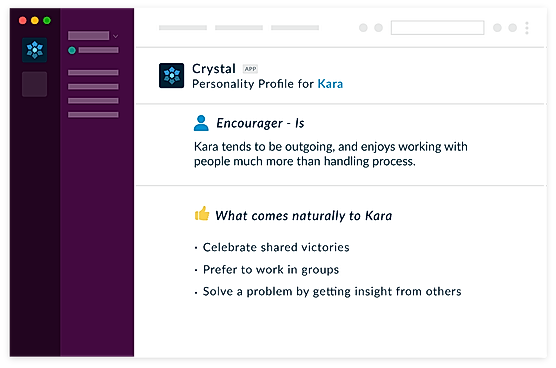Open the vertical three-dot menu in header
This screenshot has width=556, height=368.
click(x=527, y=28)
